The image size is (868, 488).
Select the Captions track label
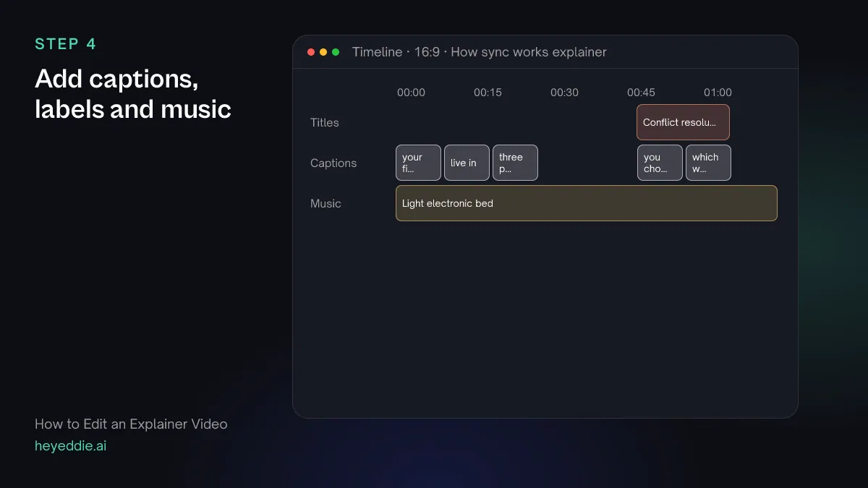(333, 163)
